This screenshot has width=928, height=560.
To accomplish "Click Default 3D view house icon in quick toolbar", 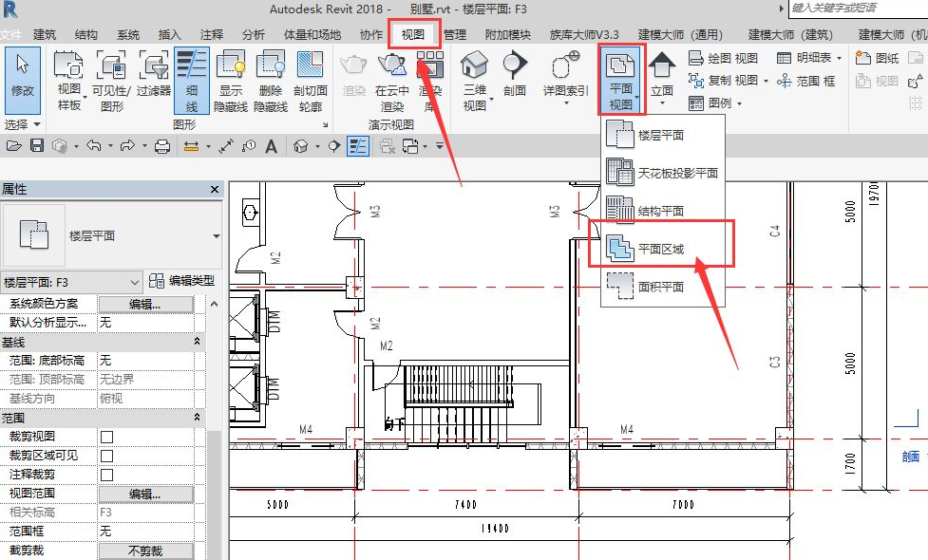I will coord(301,145).
